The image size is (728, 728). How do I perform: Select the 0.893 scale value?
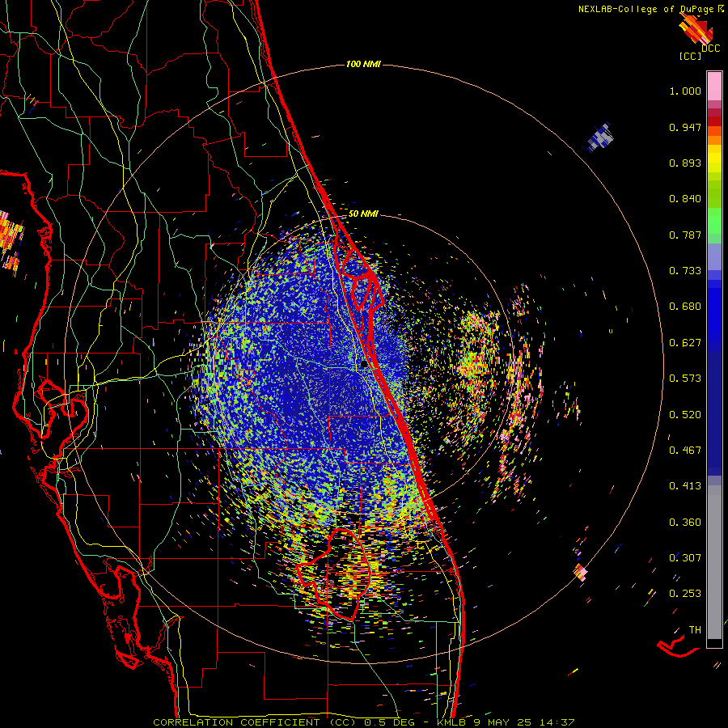point(685,163)
